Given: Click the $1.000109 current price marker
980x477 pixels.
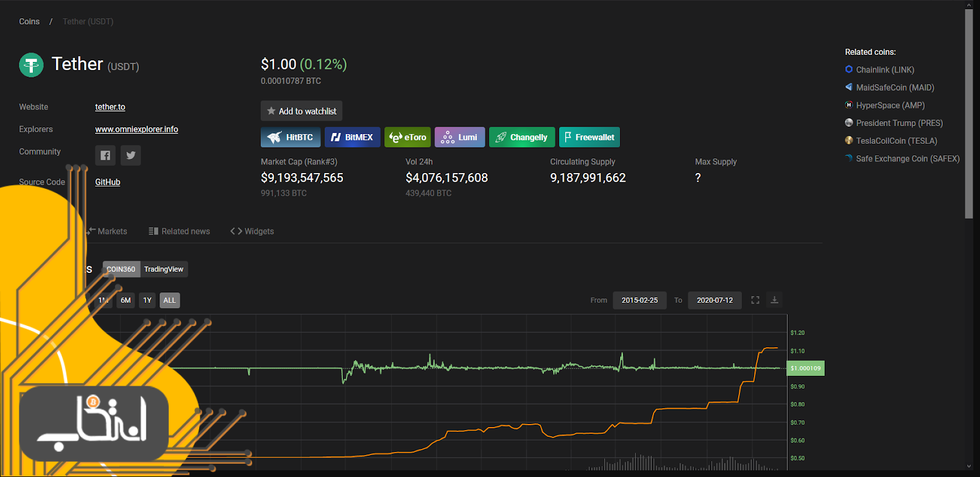Looking at the screenshot, I should coord(806,368).
